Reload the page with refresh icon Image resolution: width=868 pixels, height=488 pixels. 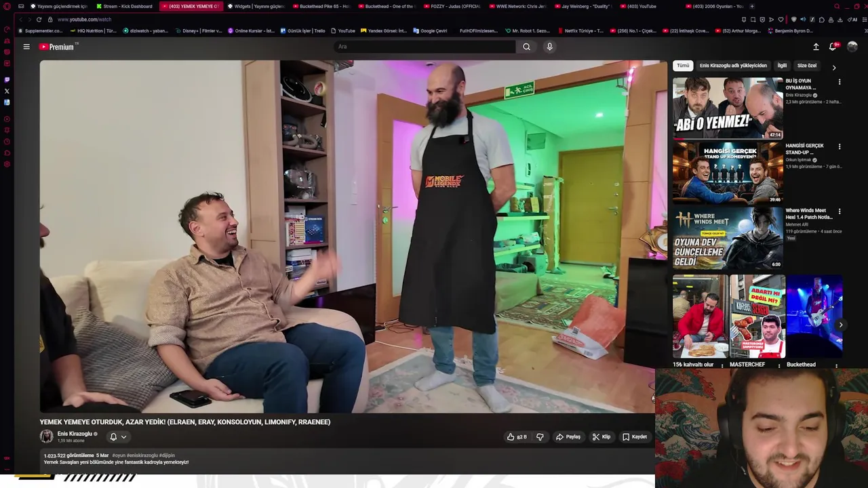tap(39, 20)
